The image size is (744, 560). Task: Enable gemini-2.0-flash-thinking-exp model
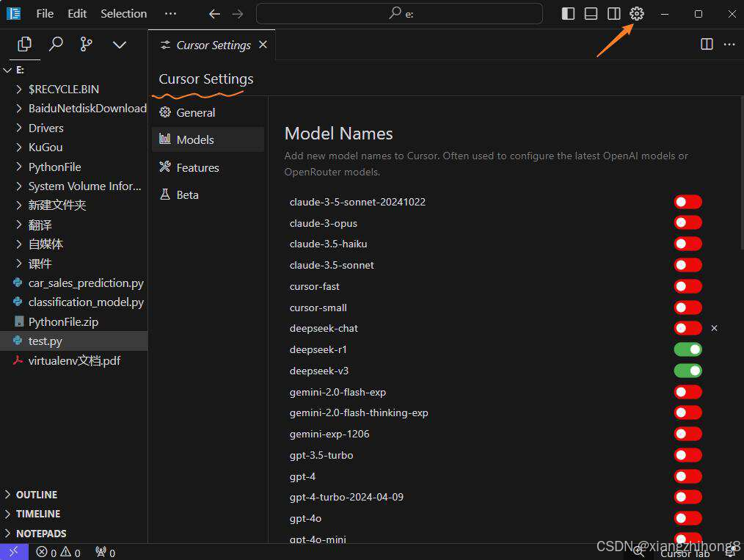[x=688, y=412]
